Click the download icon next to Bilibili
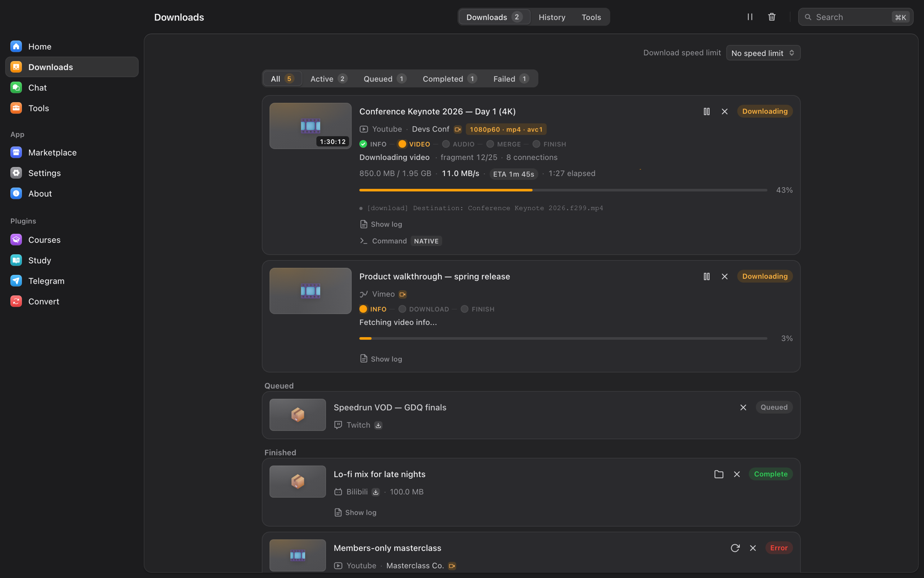 tap(376, 492)
